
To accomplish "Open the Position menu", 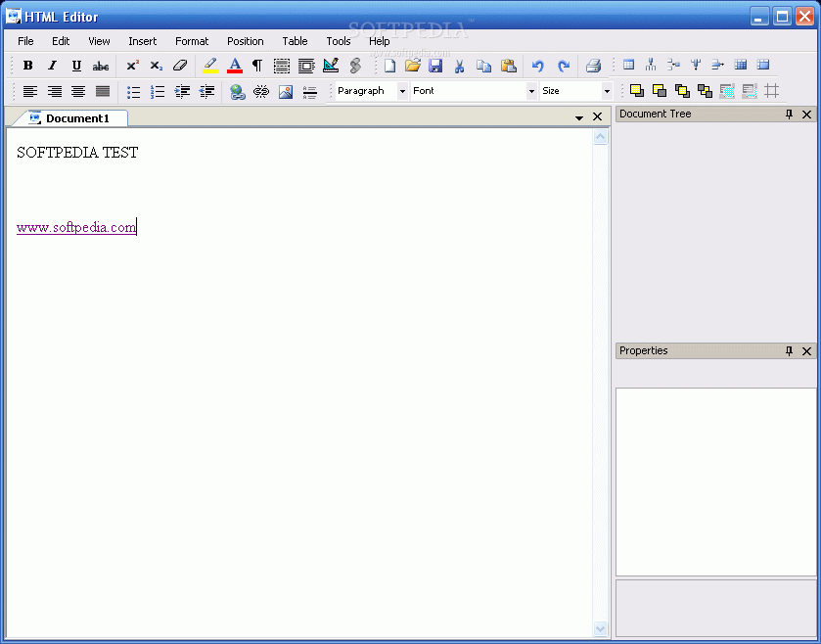I will [x=245, y=41].
